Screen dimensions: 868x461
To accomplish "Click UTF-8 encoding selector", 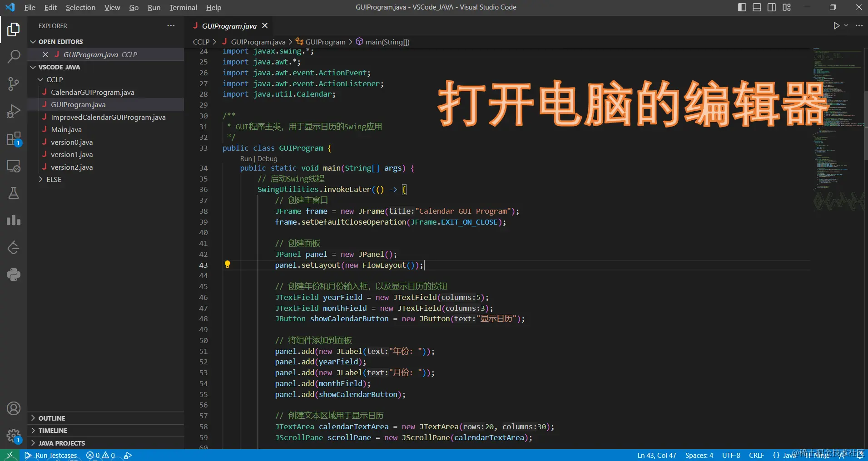I will click(x=731, y=455).
